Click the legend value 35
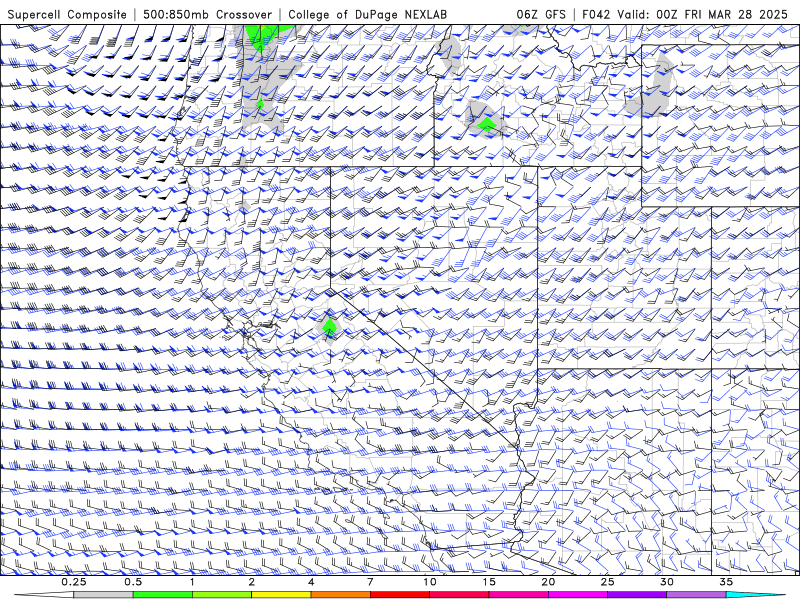 pyautogui.click(x=726, y=582)
